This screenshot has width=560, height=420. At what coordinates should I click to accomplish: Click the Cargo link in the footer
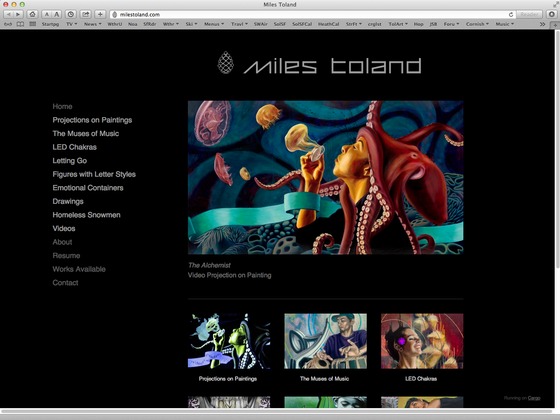coord(534,398)
